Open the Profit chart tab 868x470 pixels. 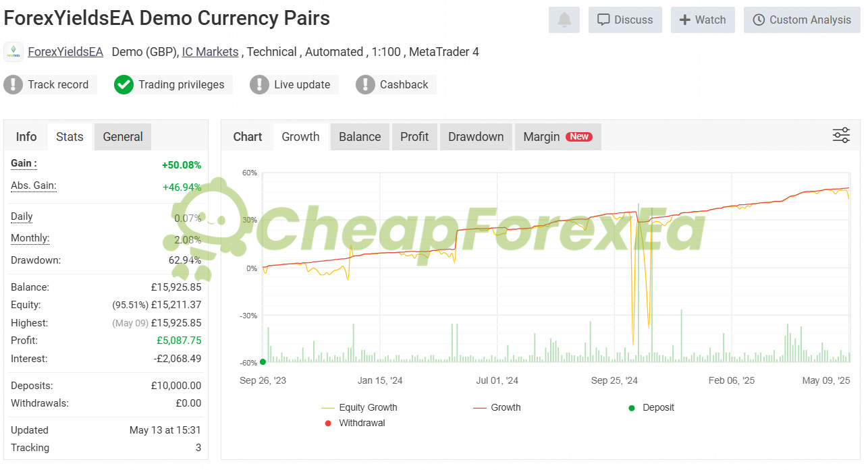(414, 137)
